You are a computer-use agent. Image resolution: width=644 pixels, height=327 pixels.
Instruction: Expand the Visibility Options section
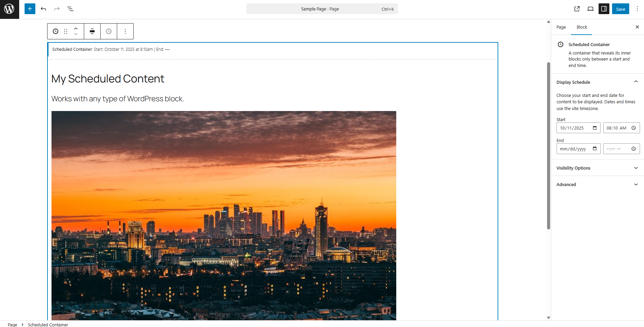597,168
